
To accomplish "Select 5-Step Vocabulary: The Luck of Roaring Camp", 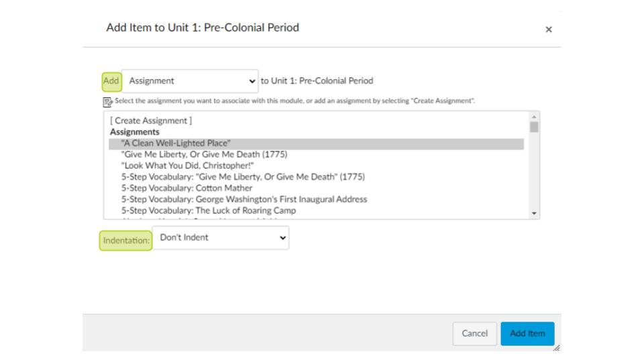I will (209, 210).
